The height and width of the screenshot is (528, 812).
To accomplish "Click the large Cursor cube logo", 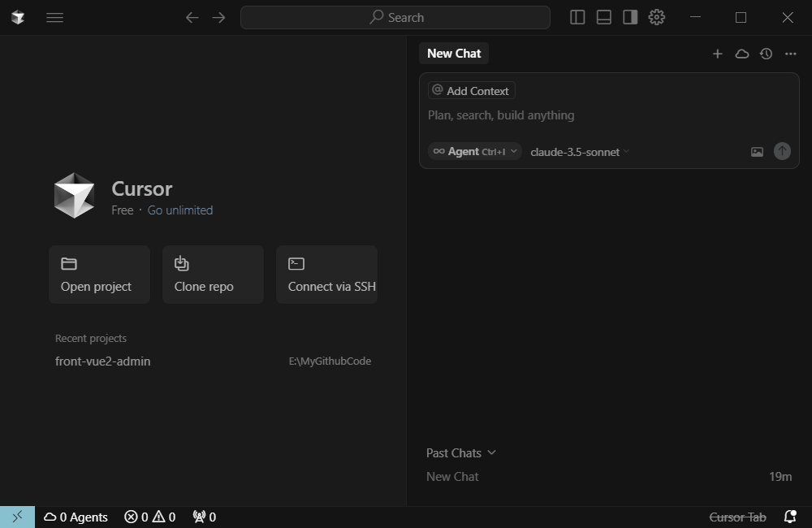I will [75, 195].
